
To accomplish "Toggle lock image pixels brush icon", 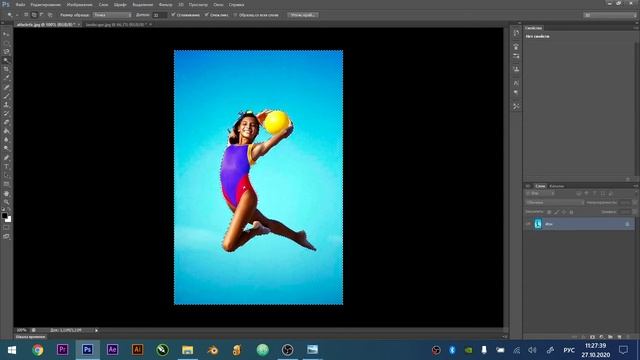I will (x=556, y=212).
